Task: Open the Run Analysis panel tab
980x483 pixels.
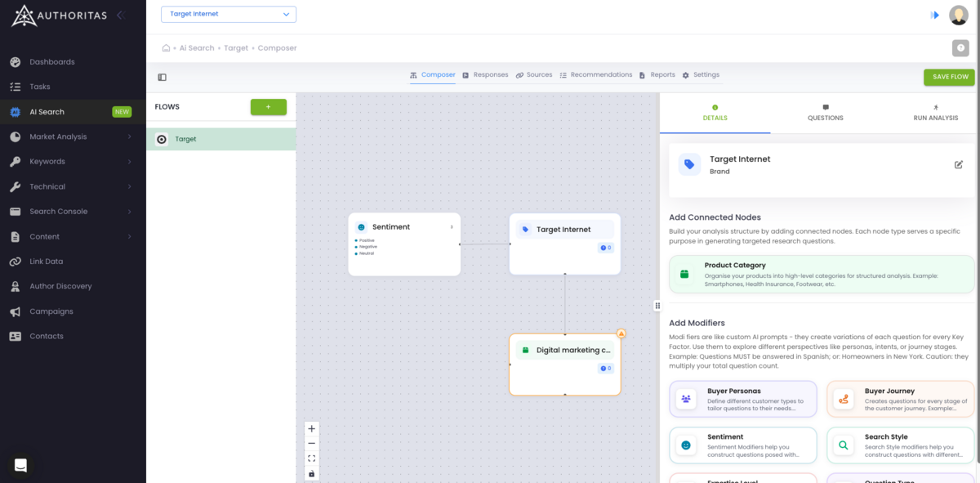Action: (x=936, y=113)
